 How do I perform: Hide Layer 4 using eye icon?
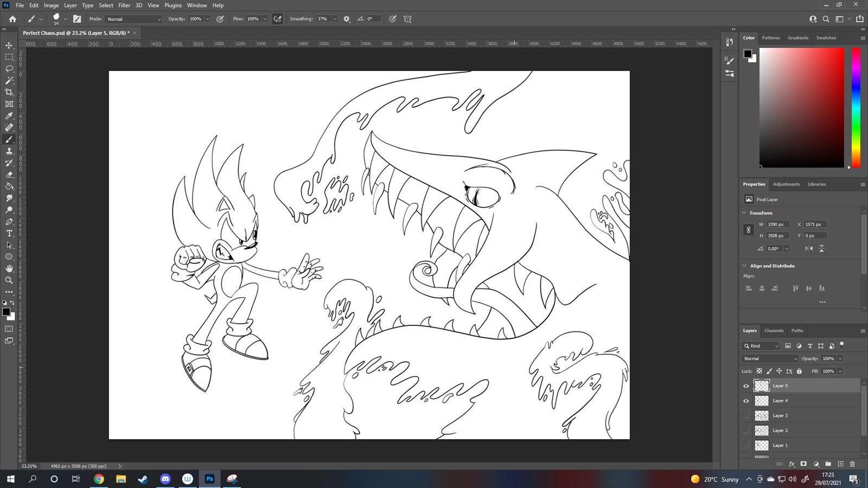pyautogui.click(x=746, y=401)
